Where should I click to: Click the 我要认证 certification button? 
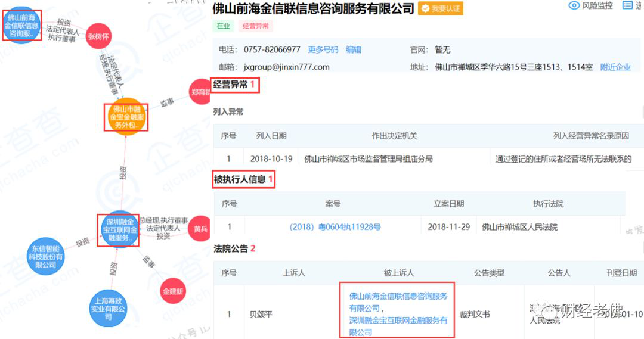[x=440, y=8]
